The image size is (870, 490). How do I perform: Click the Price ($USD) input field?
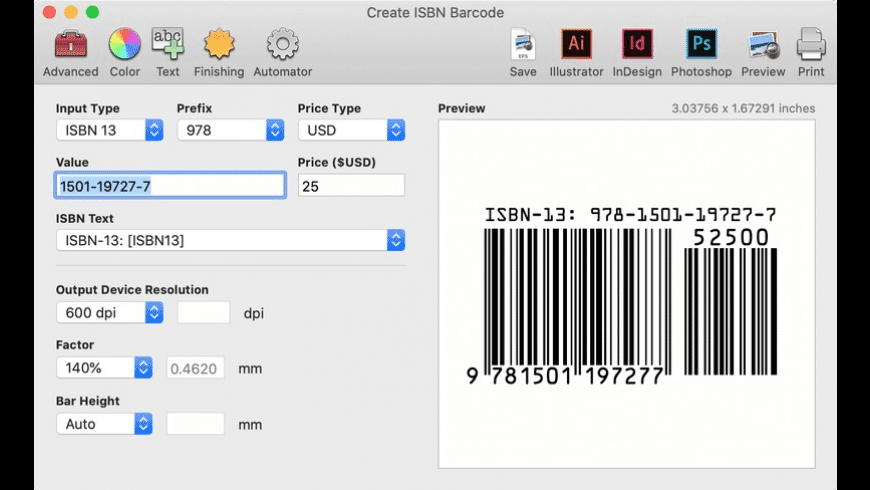[351, 185]
